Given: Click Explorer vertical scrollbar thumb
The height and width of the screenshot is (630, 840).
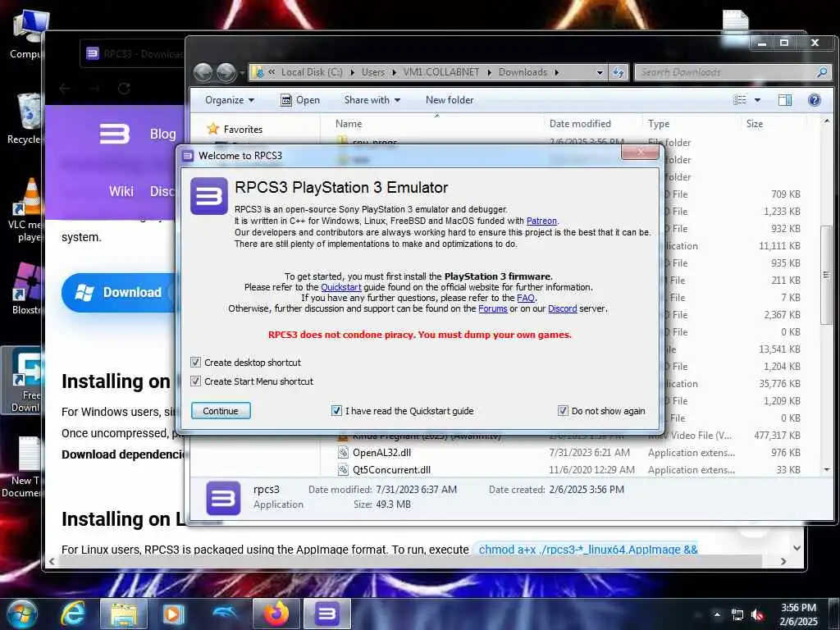Looking at the screenshot, I should point(827,275).
